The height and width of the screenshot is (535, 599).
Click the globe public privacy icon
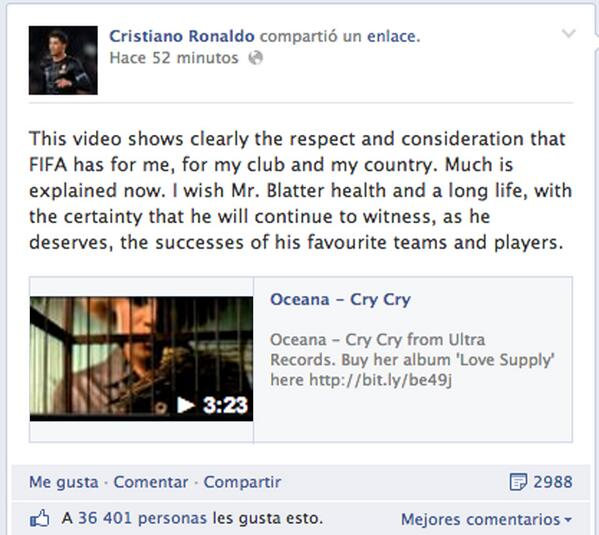(256, 58)
